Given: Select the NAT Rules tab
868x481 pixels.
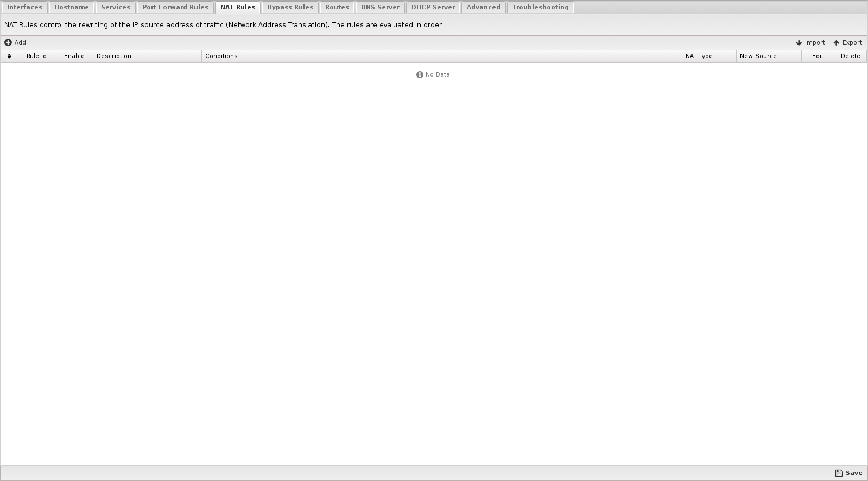Looking at the screenshot, I should click(x=238, y=7).
